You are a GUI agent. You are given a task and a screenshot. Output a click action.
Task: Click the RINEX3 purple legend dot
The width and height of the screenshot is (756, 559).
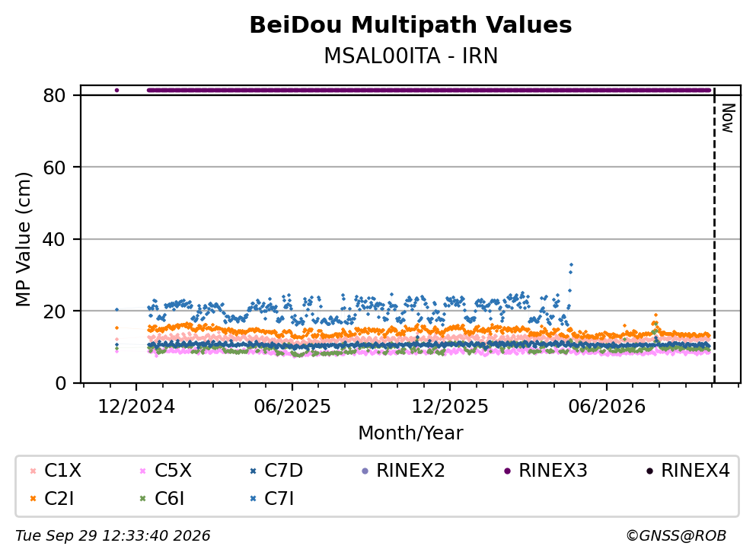coord(507,471)
